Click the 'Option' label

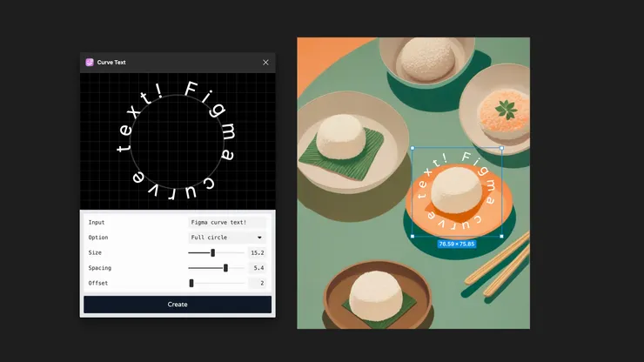click(98, 238)
